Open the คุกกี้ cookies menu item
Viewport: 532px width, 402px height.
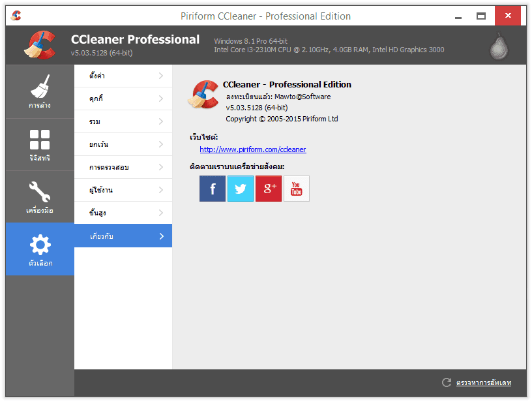pos(123,99)
